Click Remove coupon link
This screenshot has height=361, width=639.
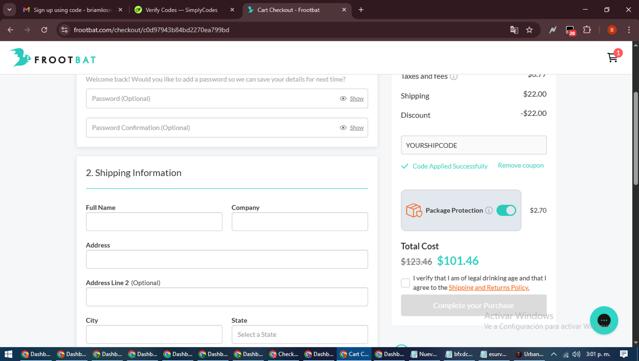[520, 165]
